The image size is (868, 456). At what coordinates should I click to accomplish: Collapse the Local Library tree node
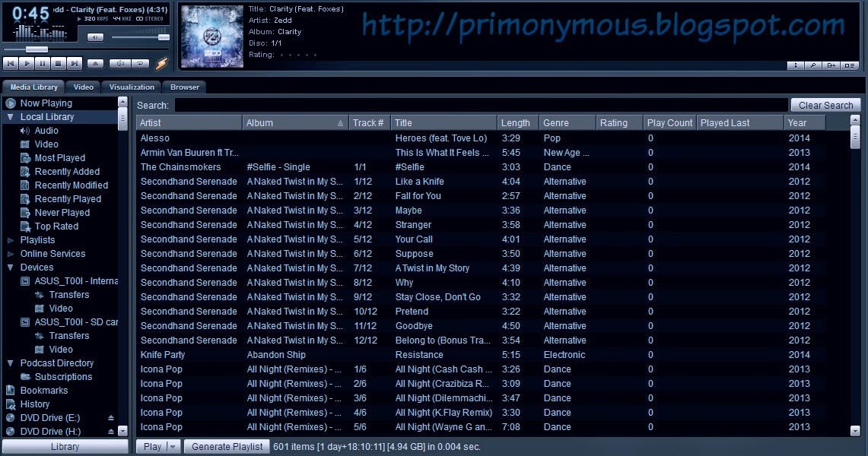[x=10, y=116]
